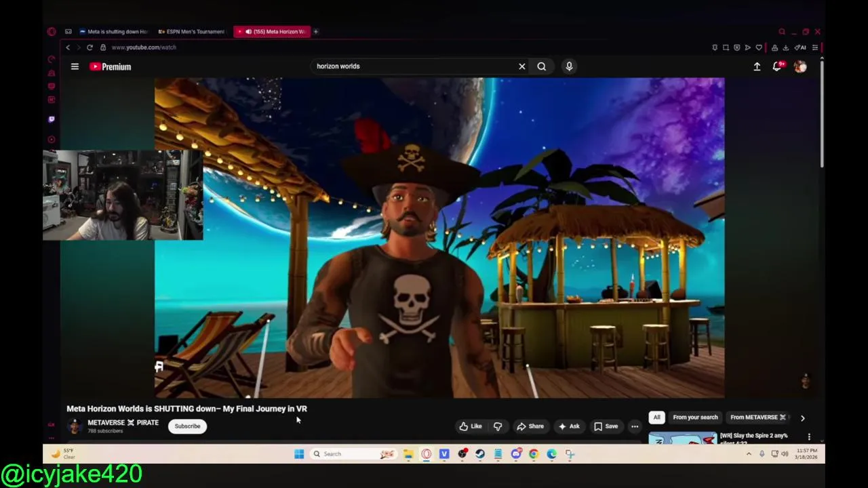Screen dimensions: 868x488
Task: Open the taskbar clock and date
Action: 806,454
